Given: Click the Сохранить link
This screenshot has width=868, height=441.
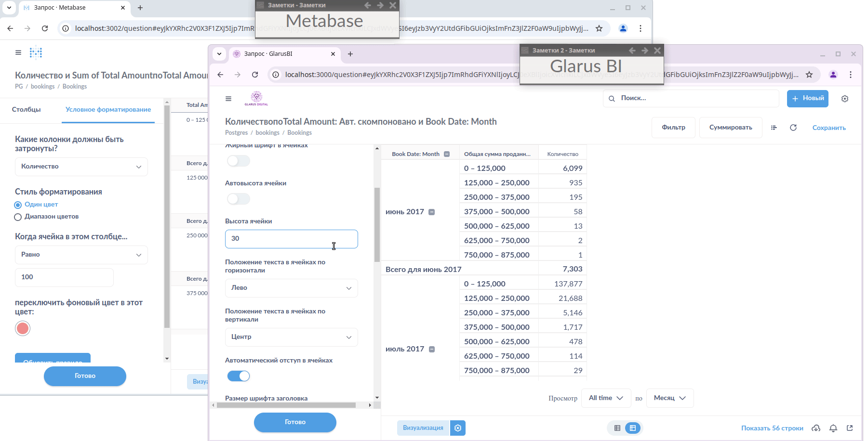Looking at the screenshot, I should [x=828, y=128].
